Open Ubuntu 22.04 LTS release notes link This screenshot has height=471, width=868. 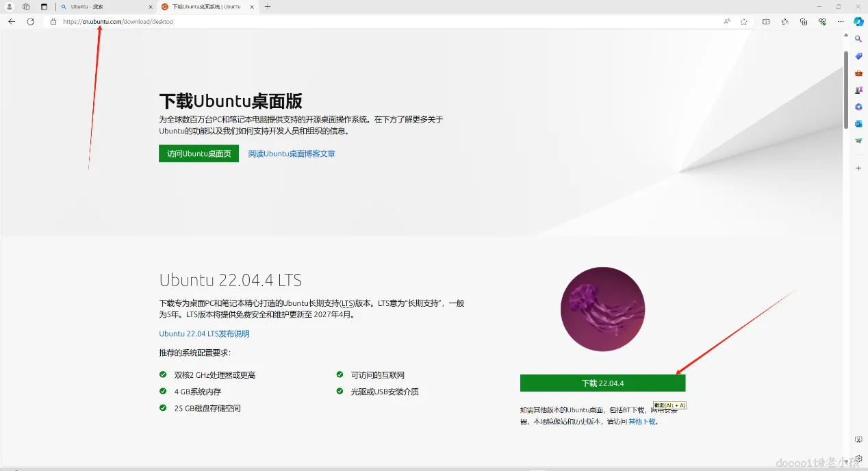[204, 334]
